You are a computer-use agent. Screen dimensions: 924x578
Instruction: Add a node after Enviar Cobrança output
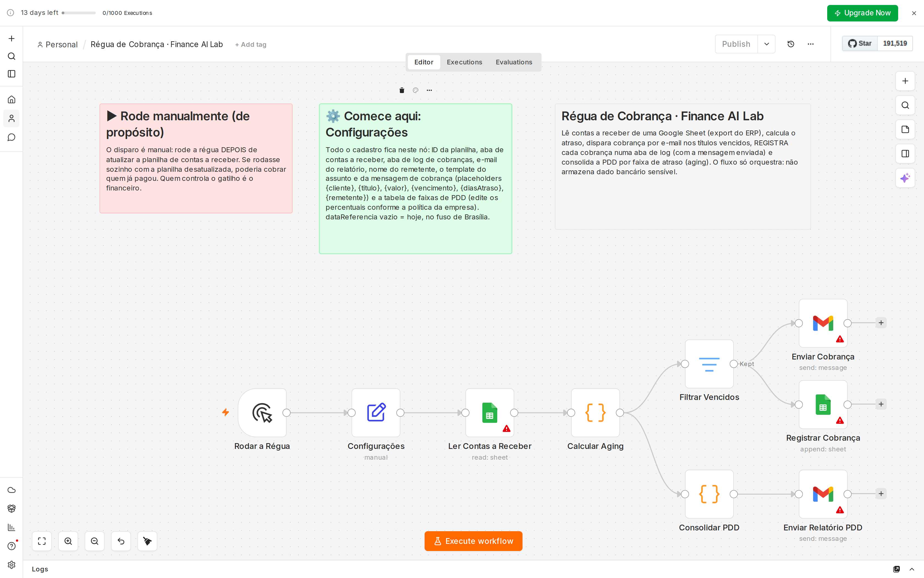click(881, 323)
